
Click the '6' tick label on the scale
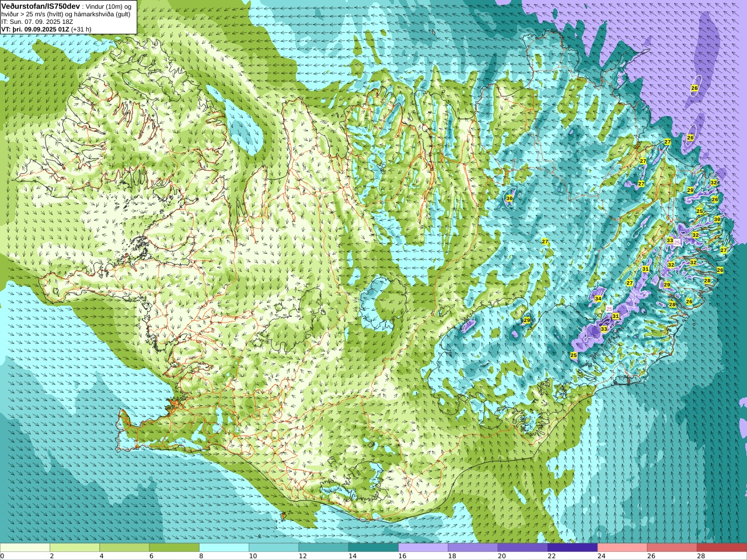point(151,556)
